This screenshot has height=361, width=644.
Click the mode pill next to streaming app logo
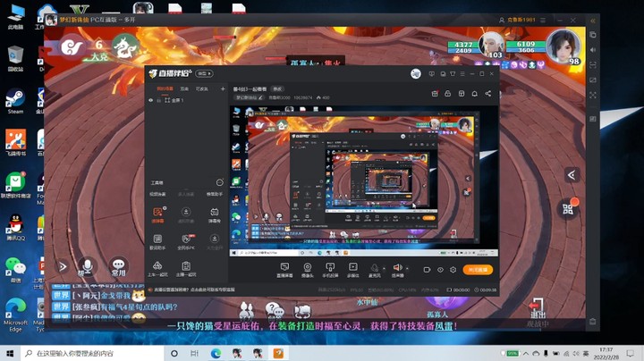point(204,73)
